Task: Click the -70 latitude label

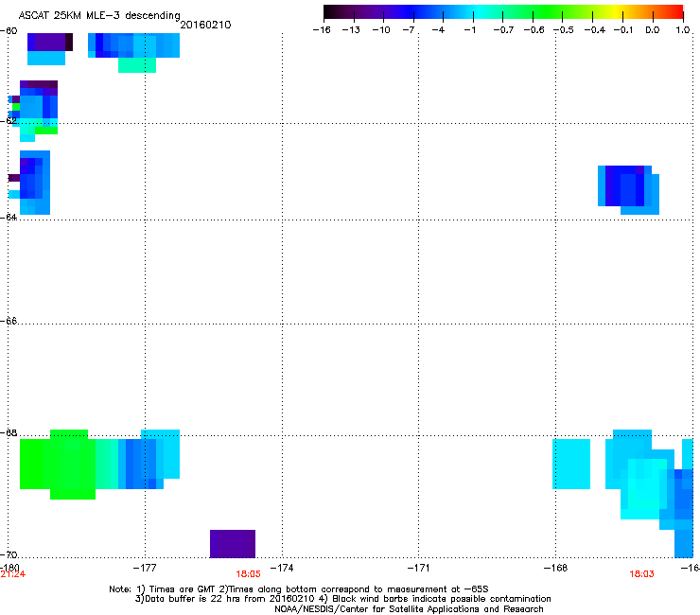Action: [x=9, y=554]
